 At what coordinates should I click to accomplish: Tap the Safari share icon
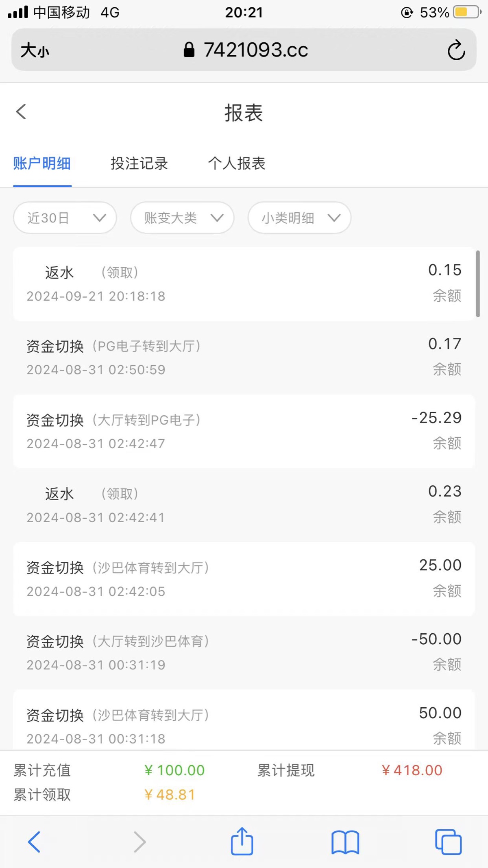coord(242,842)
